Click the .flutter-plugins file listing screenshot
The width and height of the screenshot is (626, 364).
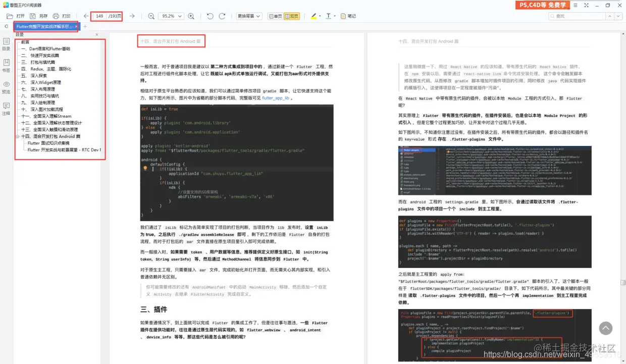point(495,170)
